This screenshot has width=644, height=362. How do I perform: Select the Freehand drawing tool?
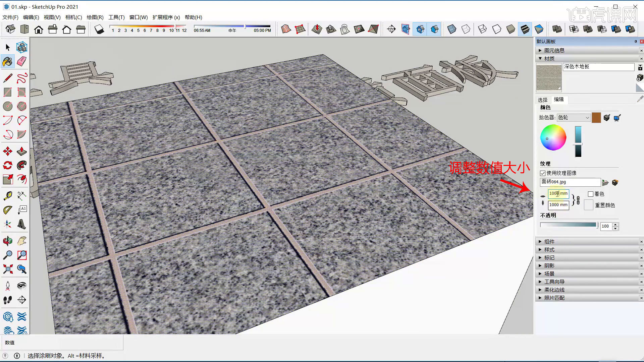click(22, 78)
